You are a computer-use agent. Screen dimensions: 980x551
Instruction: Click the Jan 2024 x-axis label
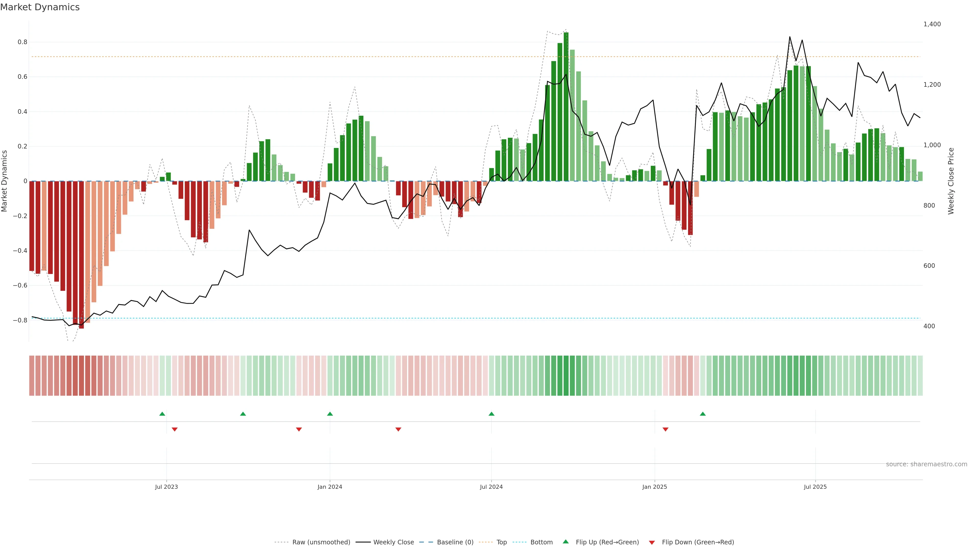pos(329,487)
